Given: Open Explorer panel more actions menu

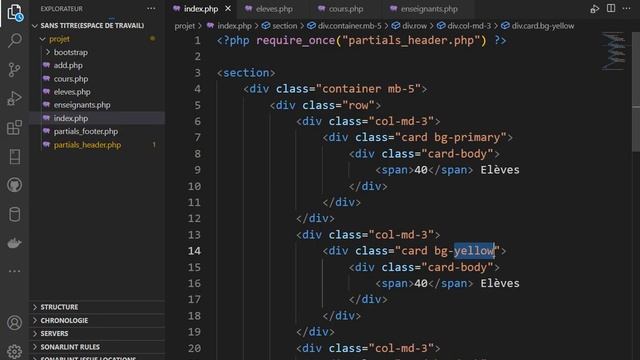Looking at the screenshot, I should tap(151, 9).
